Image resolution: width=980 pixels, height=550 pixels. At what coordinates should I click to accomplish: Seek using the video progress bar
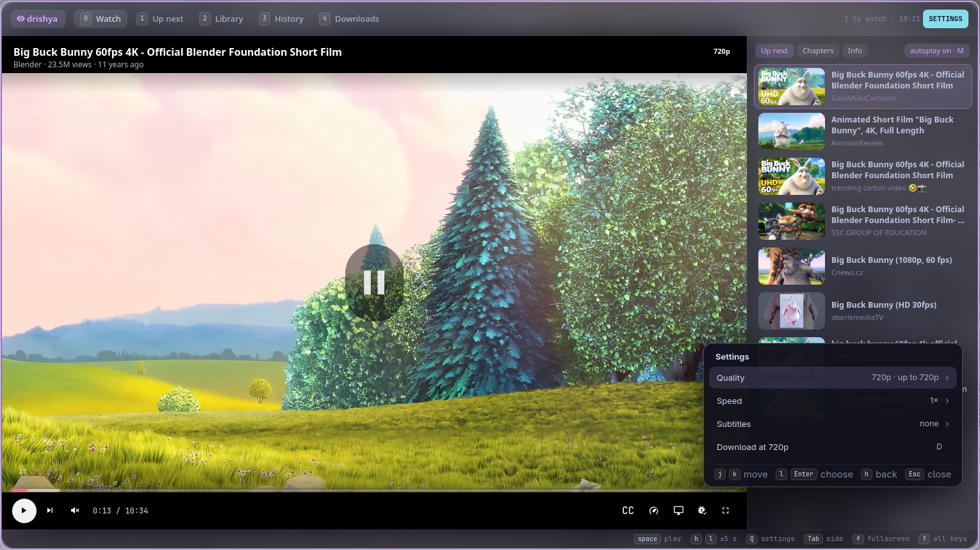[x=374, y=490]
